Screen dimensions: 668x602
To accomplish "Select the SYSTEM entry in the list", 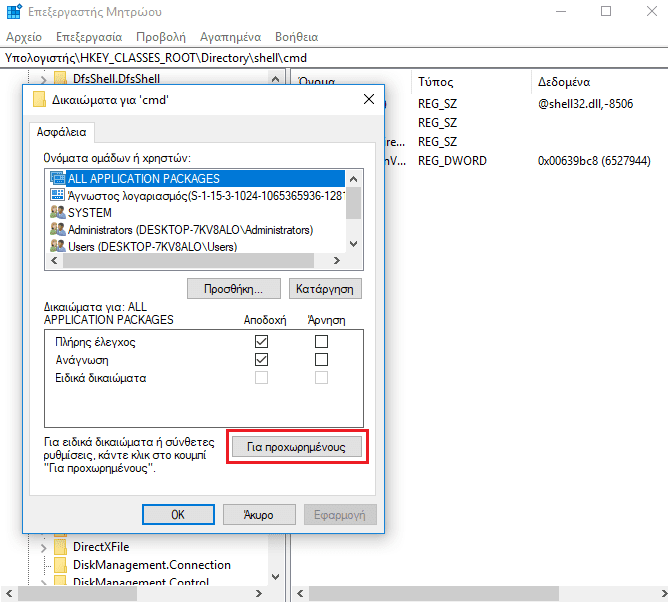I will click(x=90, y=212).
